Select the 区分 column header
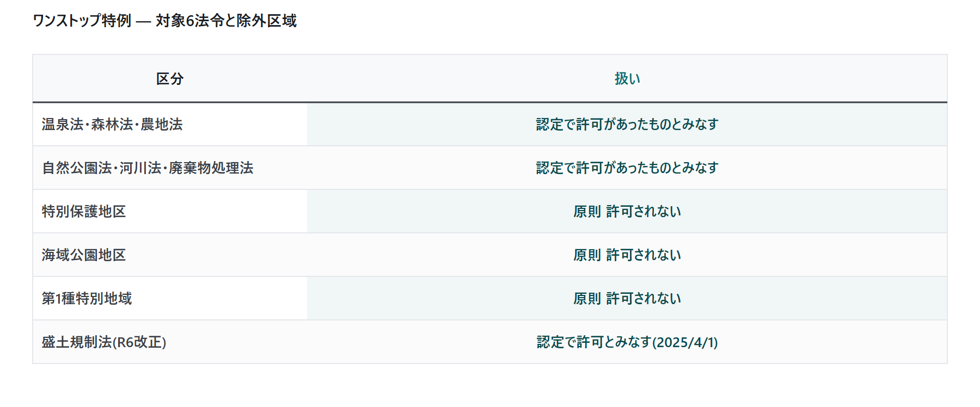Viewport: 980px width, 407px height. click(170, 78)
